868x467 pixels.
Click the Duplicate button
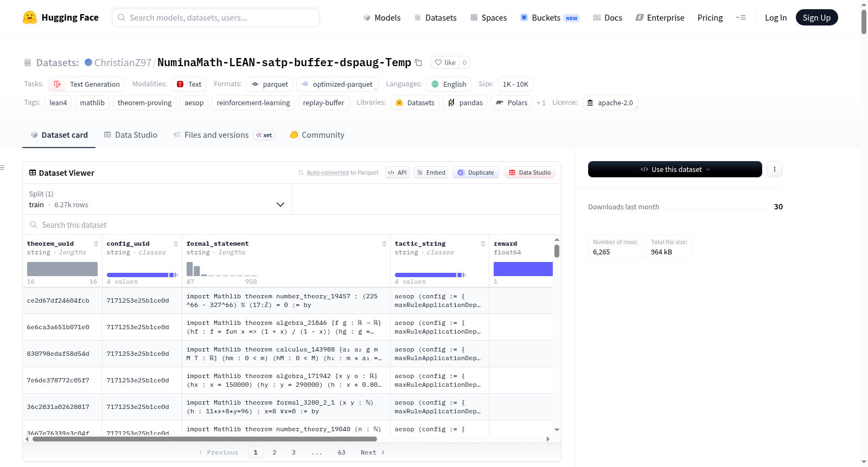(x=476, y=172)
